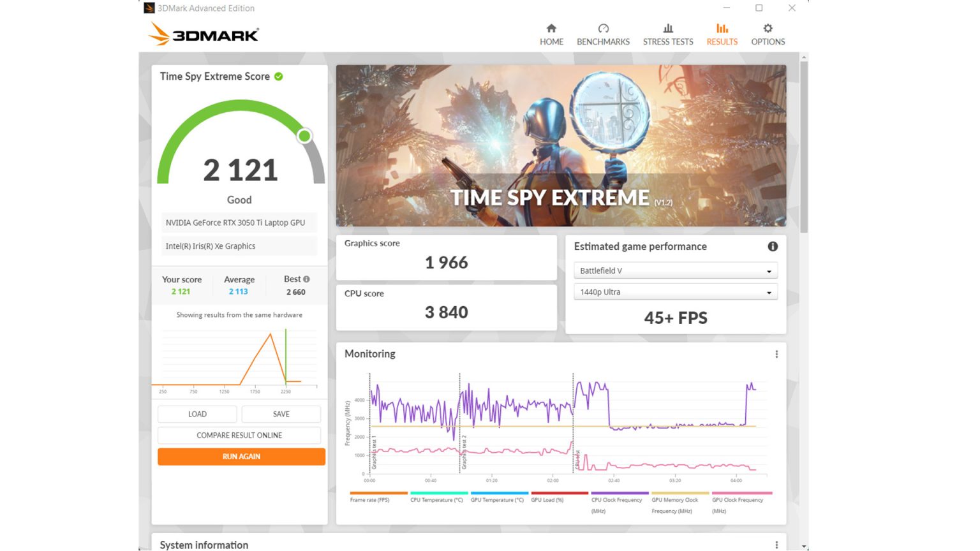
Task: Open the OPTIONS tab
Action: coord(768,34)
